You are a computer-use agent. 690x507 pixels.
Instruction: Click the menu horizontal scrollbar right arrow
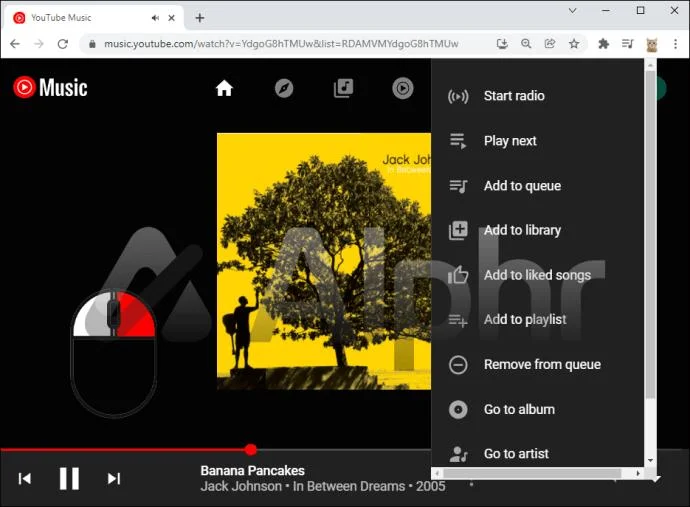(638, 473)
